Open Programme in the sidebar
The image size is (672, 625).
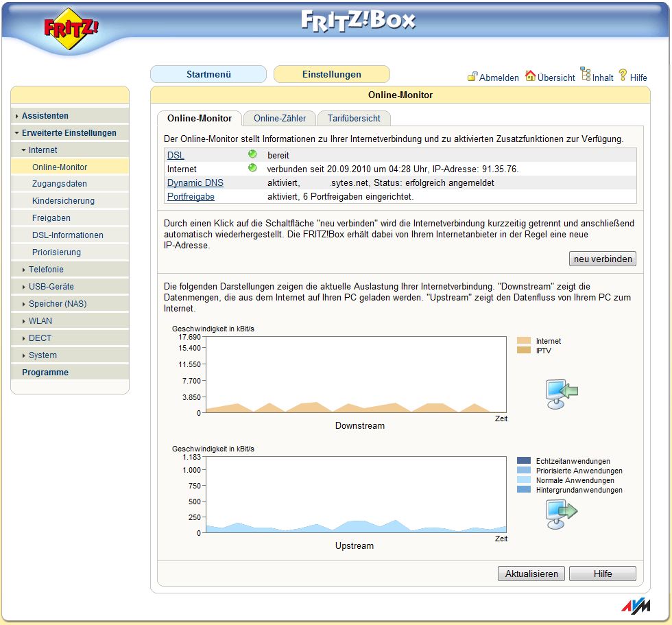point(45,372)
